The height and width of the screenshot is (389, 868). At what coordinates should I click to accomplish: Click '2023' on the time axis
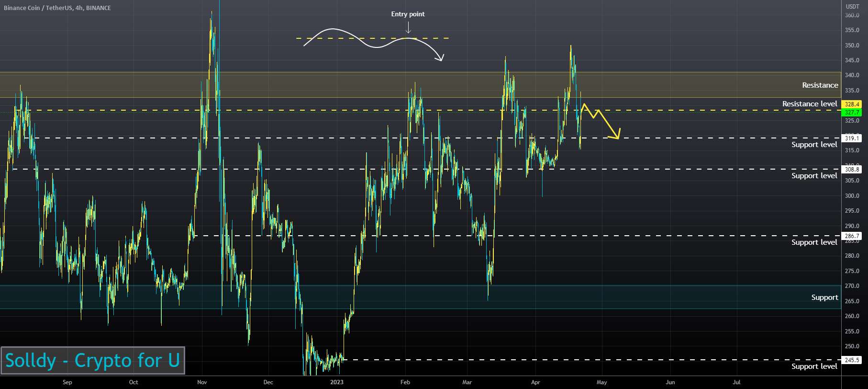pyautogui.click(x=336, y=382)
